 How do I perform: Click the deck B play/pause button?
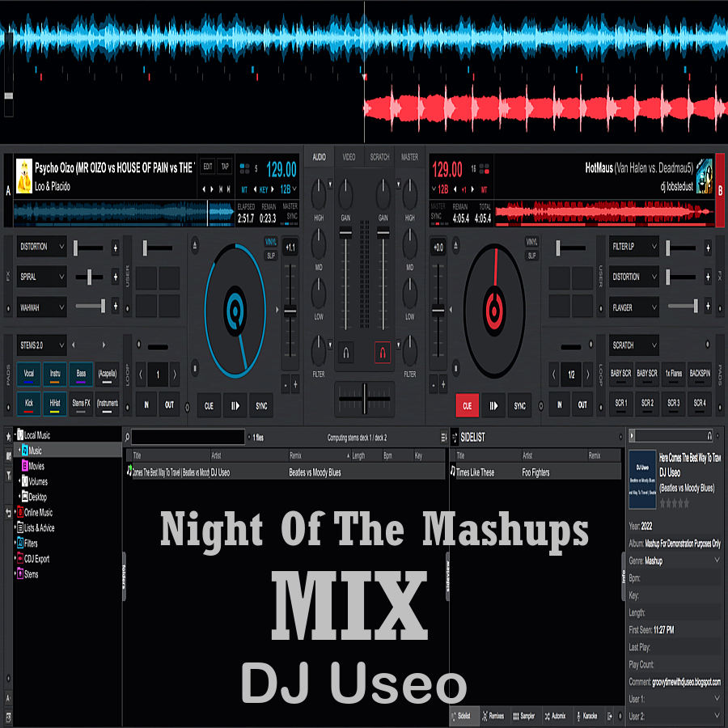[493, 405]
